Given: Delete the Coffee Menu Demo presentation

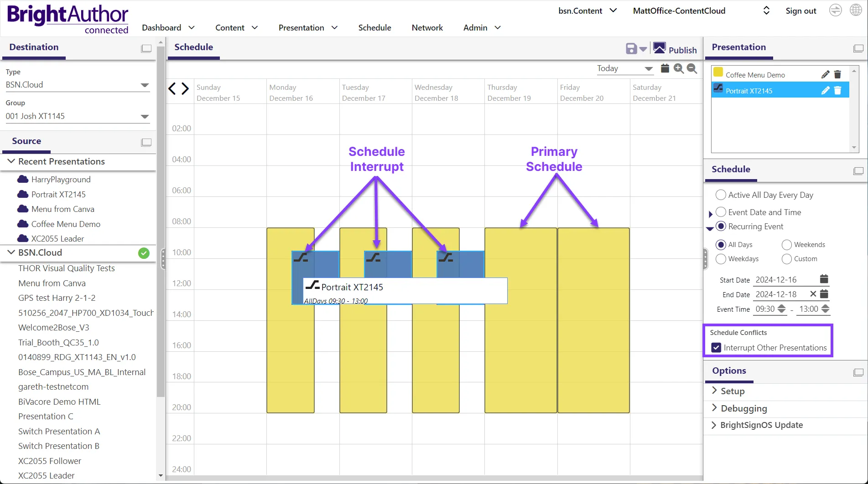Looking at the screenshot, I should (x=837, y=75).
